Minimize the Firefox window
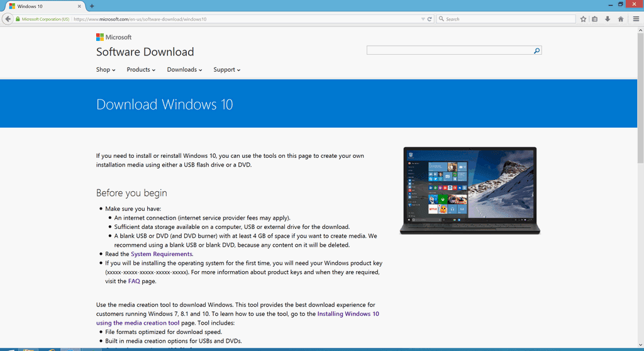This screenshot has width=644, height=351. click(610, 4)
